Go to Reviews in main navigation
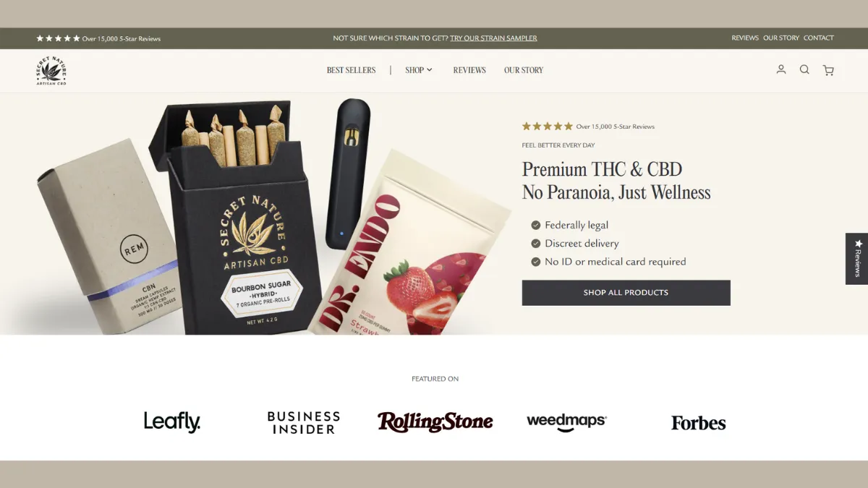This screenshot has height=488, width=868. click(469, 70)
